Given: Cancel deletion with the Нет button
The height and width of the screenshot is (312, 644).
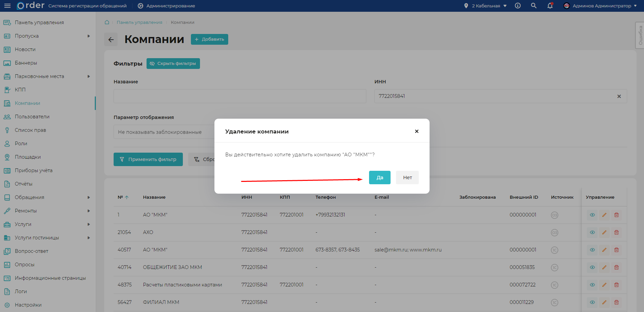Looking at the screenshot, I should pos(407,178).
